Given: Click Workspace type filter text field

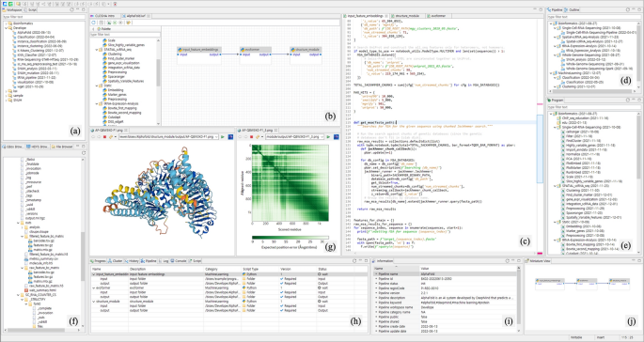Looking at the screenshot, I should coord(43,17).
